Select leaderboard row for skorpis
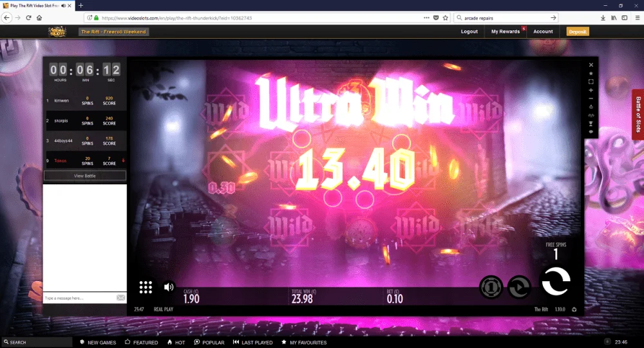Viewport: 644px width, 348px height. [x=85, y=121]
